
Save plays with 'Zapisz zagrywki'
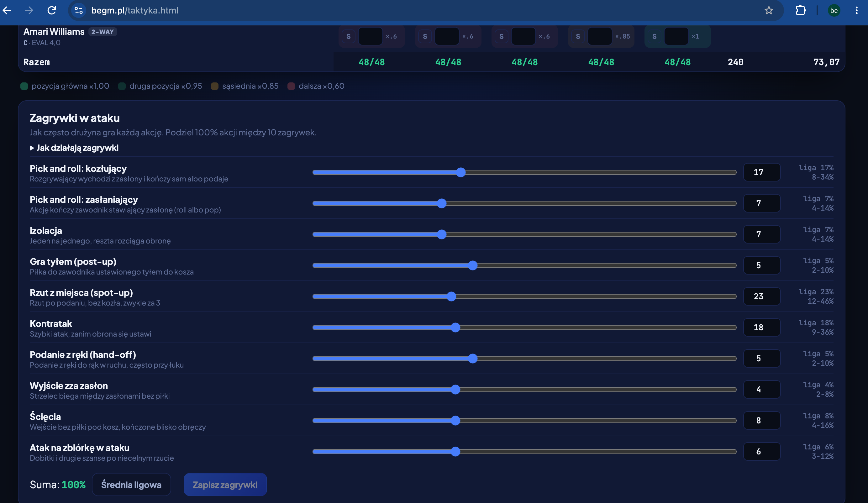click(225, 485)
